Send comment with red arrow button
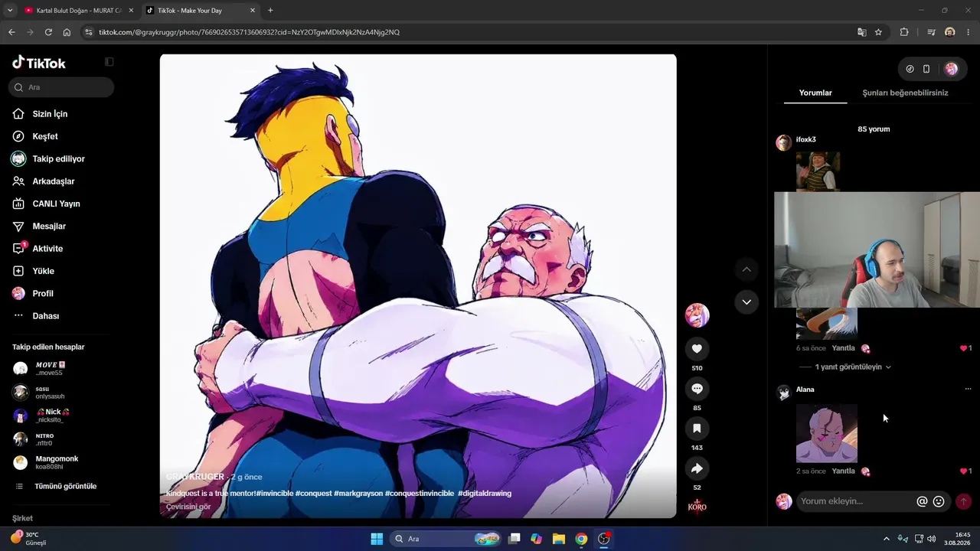This screenshot has width=980, height=551. (963, 501)
